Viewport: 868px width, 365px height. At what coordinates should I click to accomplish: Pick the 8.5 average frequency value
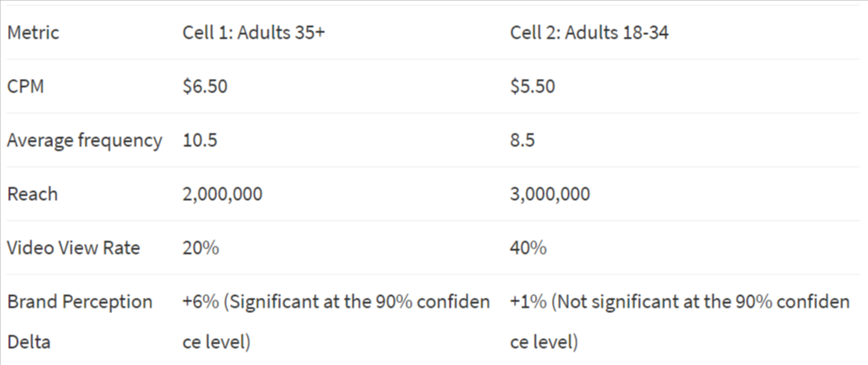click(x=523, y=141)
